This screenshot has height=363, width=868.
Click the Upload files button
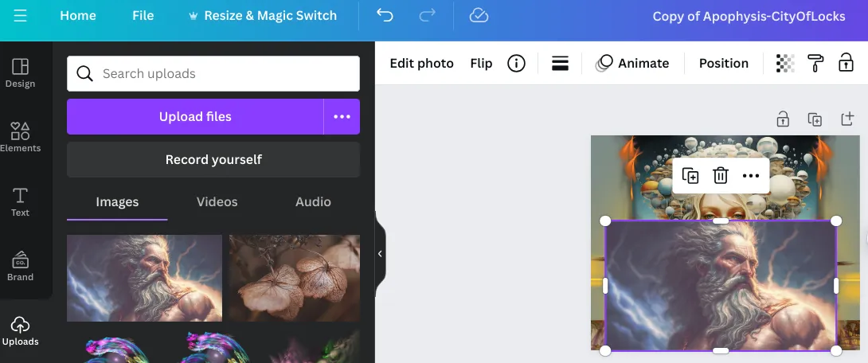coord(195,117)
